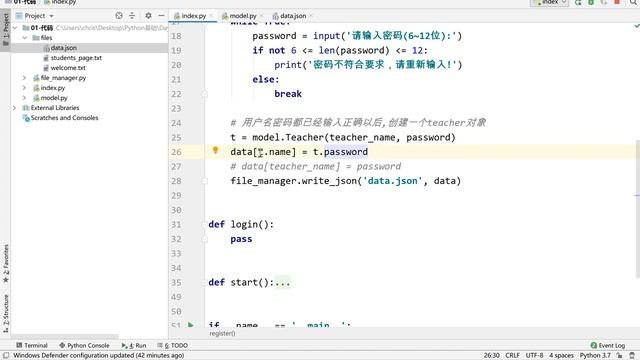Place cursor on 'data.json' string in line 28

point(393,181)
